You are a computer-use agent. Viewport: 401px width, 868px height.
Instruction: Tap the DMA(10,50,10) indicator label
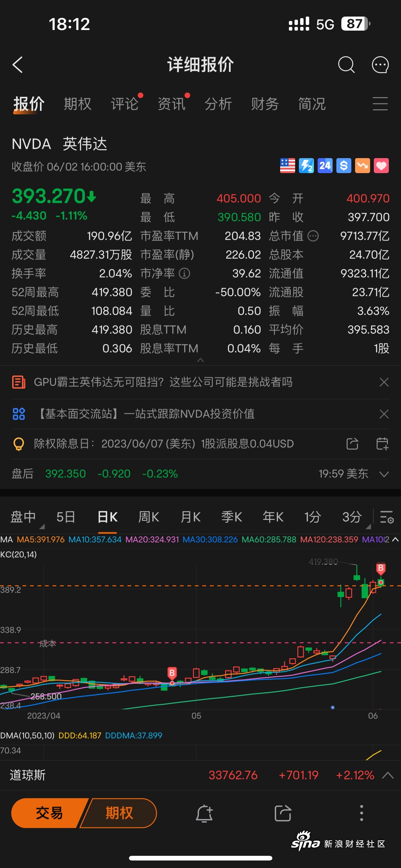pyautogui.click(x=27, y=735)
